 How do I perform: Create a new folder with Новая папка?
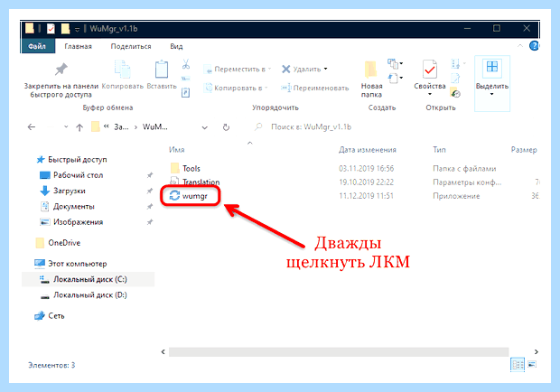[371, 79]
